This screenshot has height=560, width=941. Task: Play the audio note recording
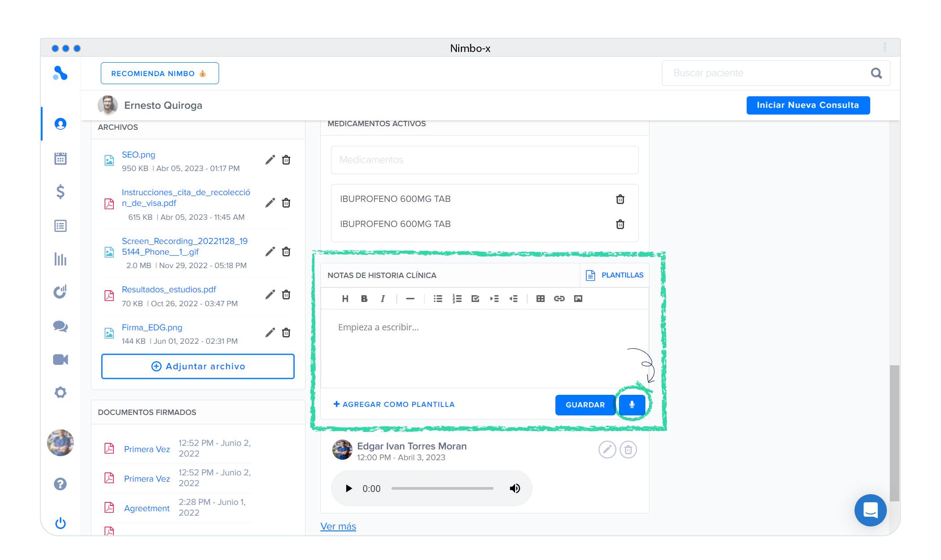(x=349, y=488)
